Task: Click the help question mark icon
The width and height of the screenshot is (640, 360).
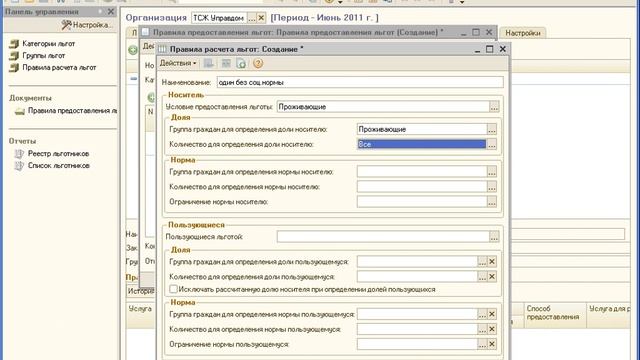Action: 258,63
